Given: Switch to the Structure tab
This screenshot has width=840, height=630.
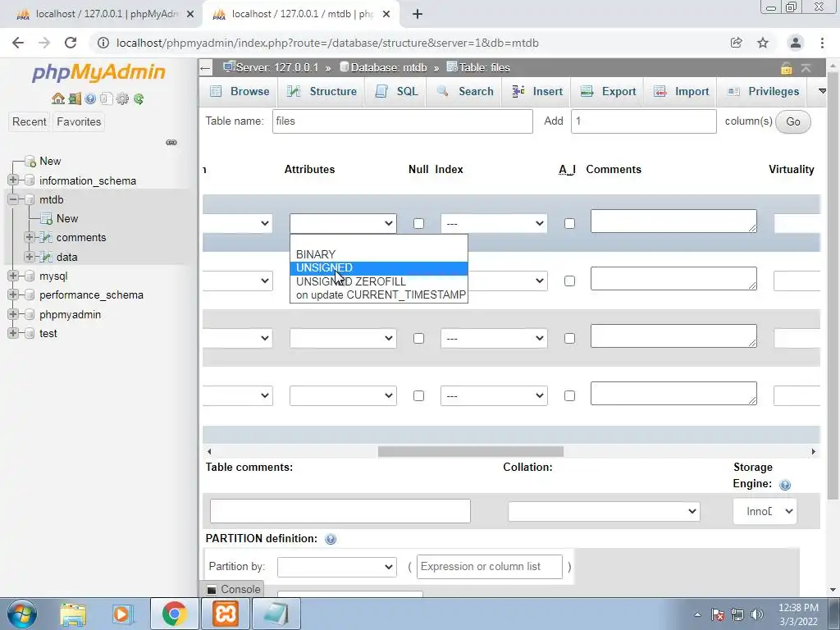Looking at the screenshot, I should tap(322, 92).
